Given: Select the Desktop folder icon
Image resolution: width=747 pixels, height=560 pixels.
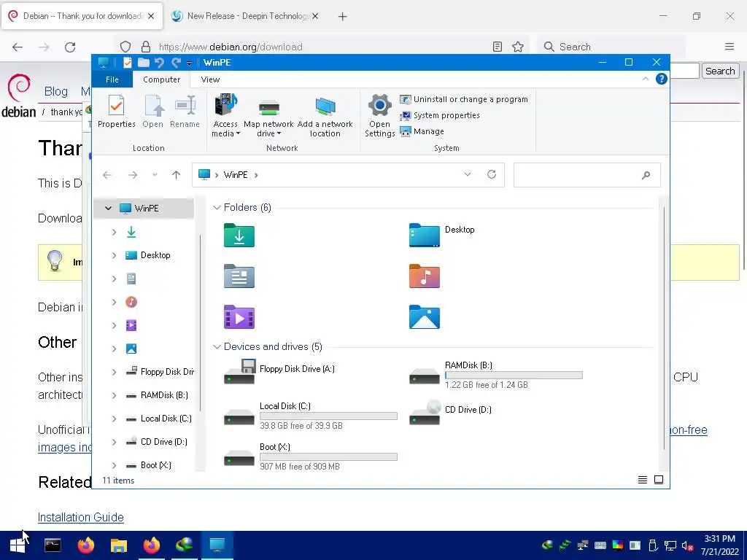Looking at the screenshot, I should click(424, 236).
